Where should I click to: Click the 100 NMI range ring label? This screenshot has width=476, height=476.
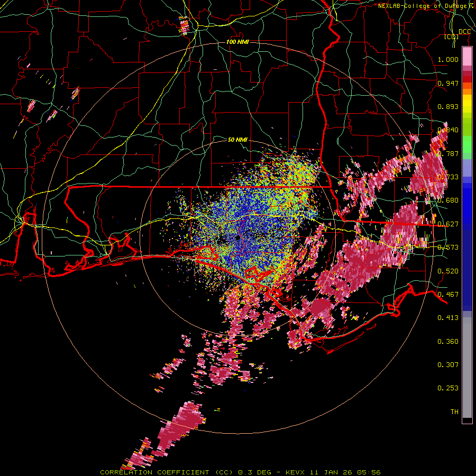pyautogui.click(x=237, y=42)
